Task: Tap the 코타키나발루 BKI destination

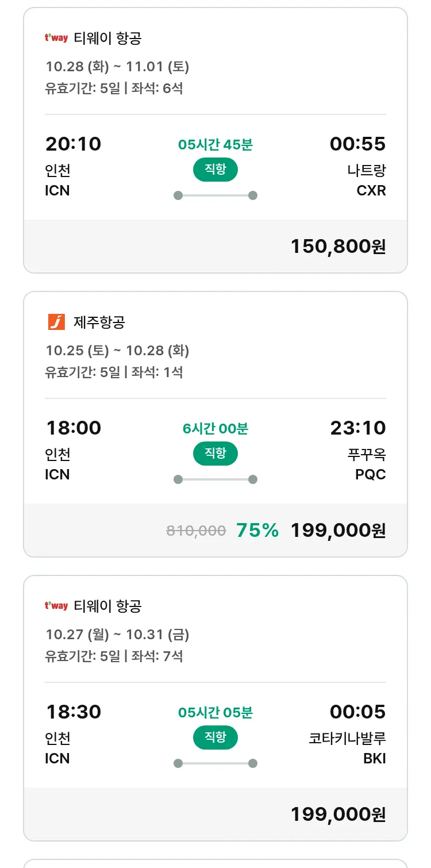Action: coord(348,748)
